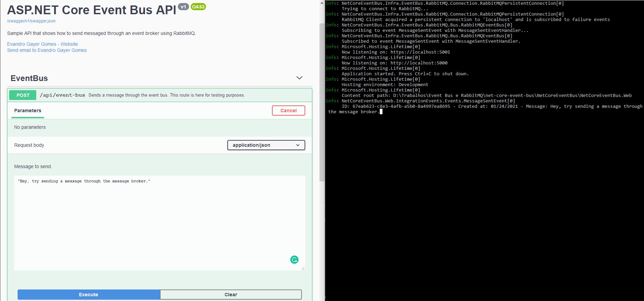Click the EventBus section heading

tap(29, 78)
